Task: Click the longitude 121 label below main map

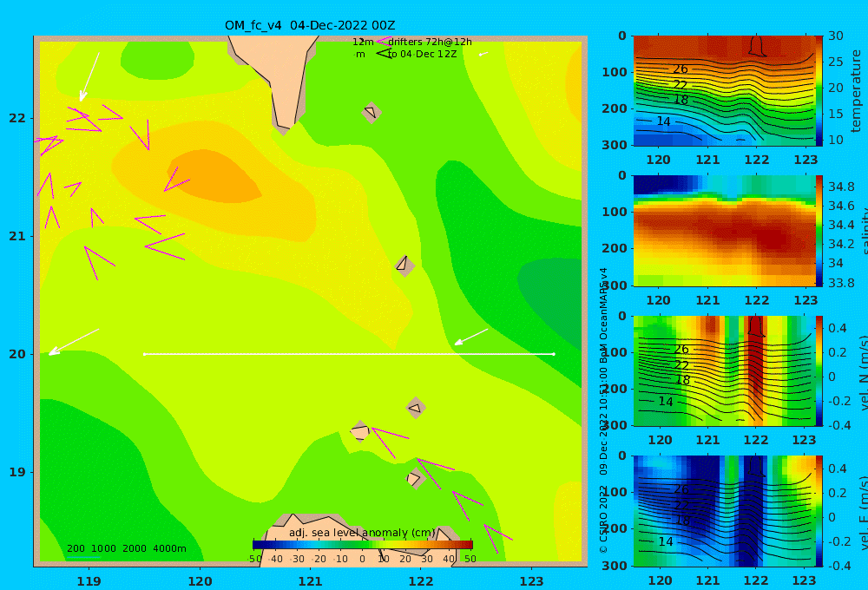Action: [x=310, y=581]
